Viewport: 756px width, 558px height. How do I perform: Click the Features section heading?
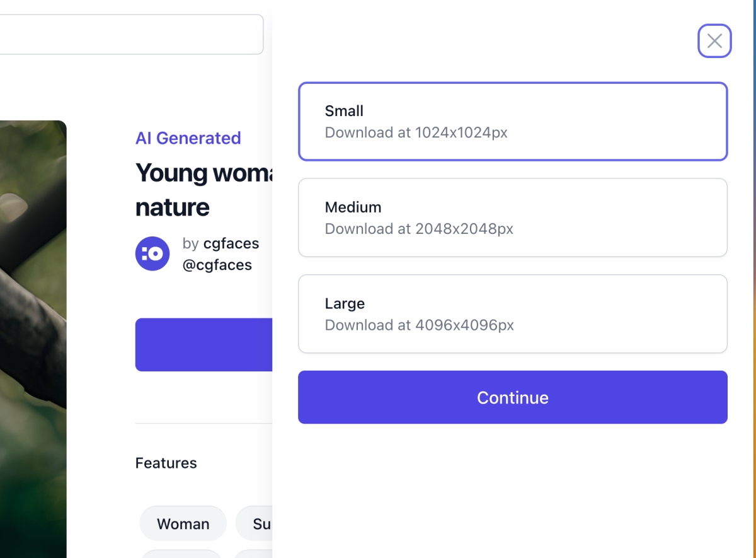click(166, 463)
